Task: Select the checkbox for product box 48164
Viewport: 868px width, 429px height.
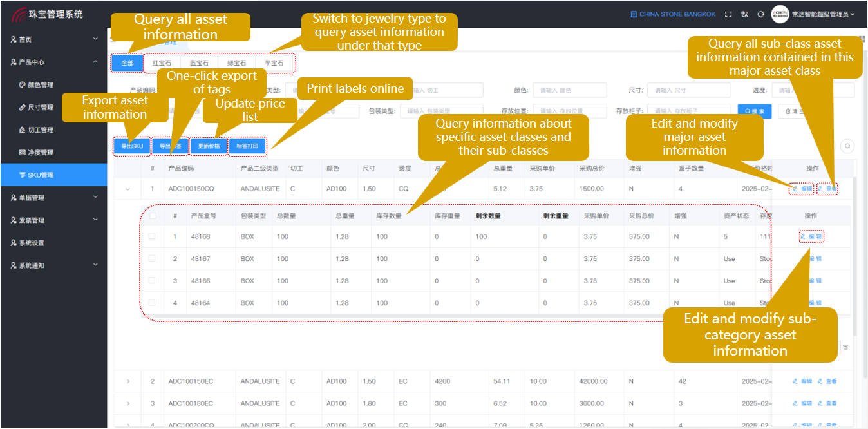Action: point(151,303)
